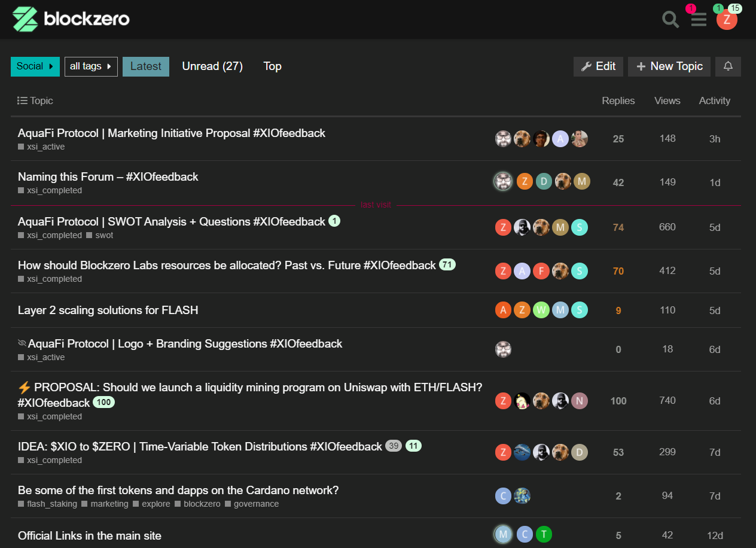
Task: Open Layer 2 scaling solutions topic
Action: pyautogui.click(x=108, y=310)
